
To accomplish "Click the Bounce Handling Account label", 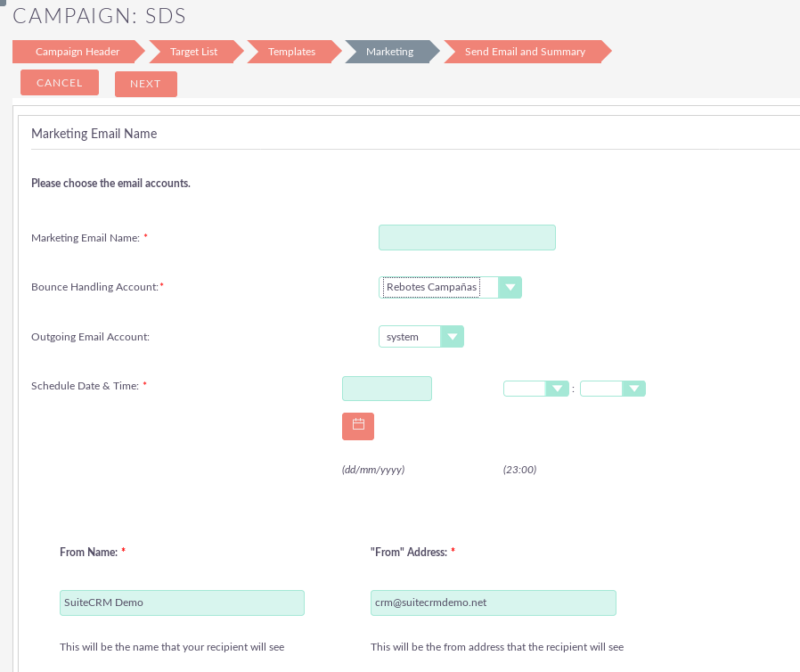I will click(x=94, y=287).
